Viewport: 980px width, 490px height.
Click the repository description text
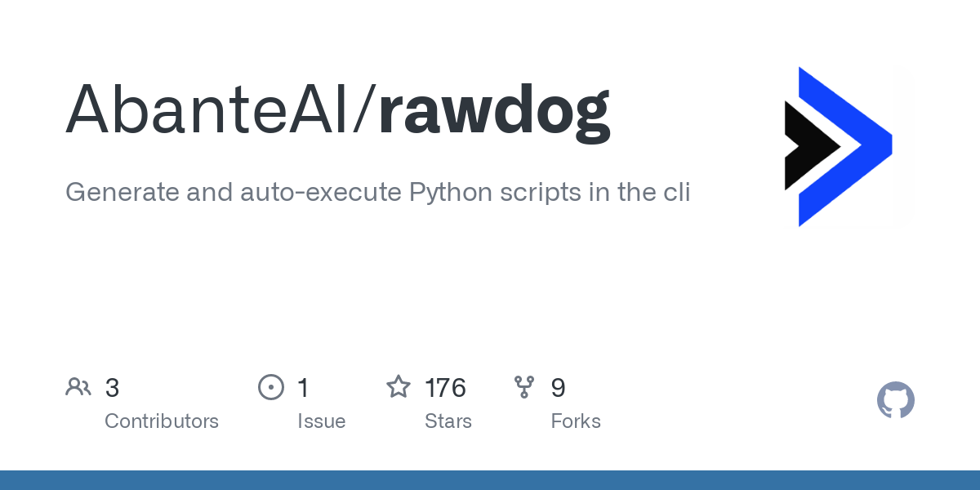pyautogui.click(x=378, y=193)
